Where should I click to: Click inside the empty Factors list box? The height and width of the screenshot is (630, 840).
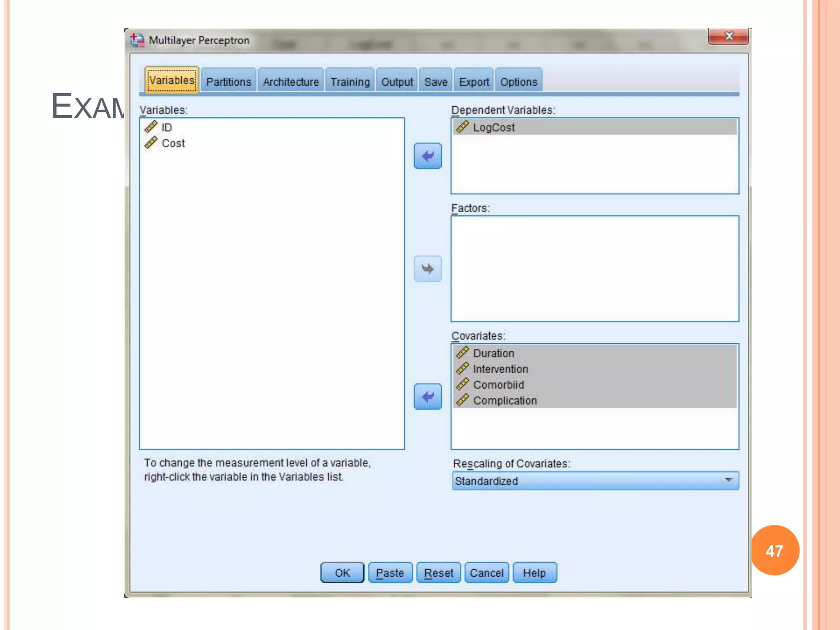(595, 269)
